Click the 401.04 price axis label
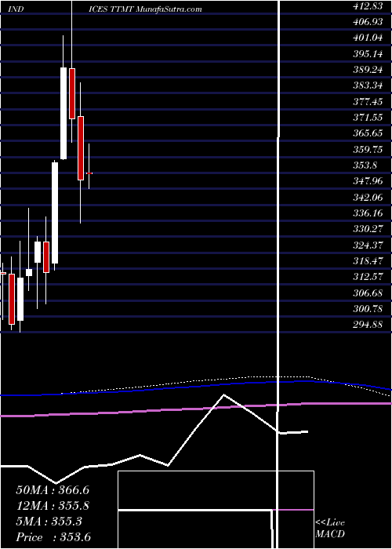The width and height of the screenshot is (392, 549). pyautogui.click(x=367, y=38)
